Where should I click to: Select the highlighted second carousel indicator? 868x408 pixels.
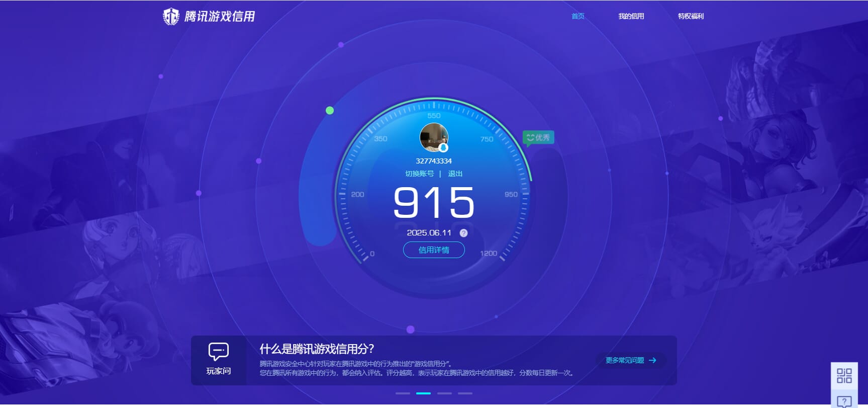click(x=424, y=393)
